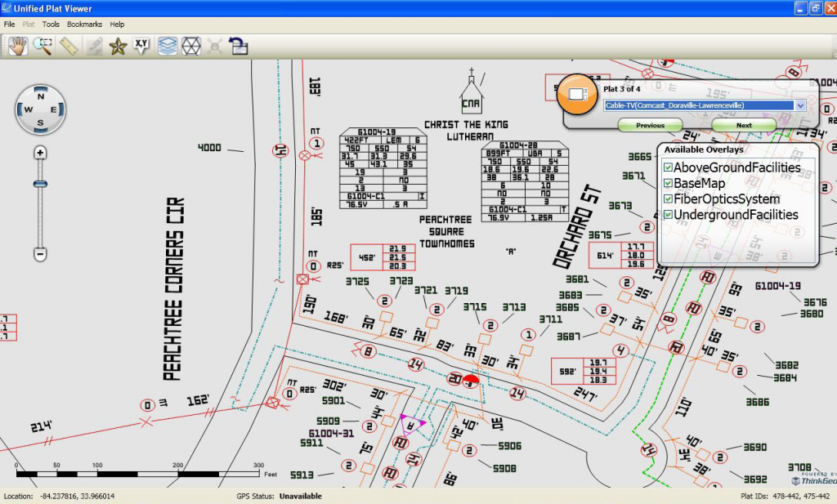Click the Location coordinates in status bar
Screen dimensions: 837x504
tap(59, 496)
